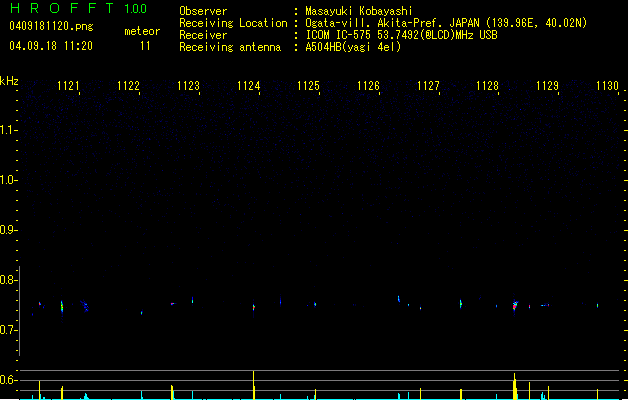Click the 0.9 kHz axis label
The width and height of the screenshot is (629, 400).
[x=8, y=230]
